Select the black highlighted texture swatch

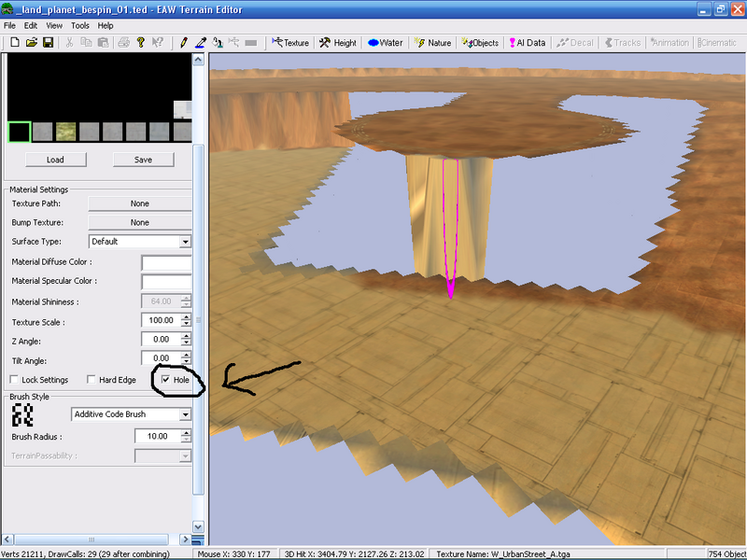(20, 132)
